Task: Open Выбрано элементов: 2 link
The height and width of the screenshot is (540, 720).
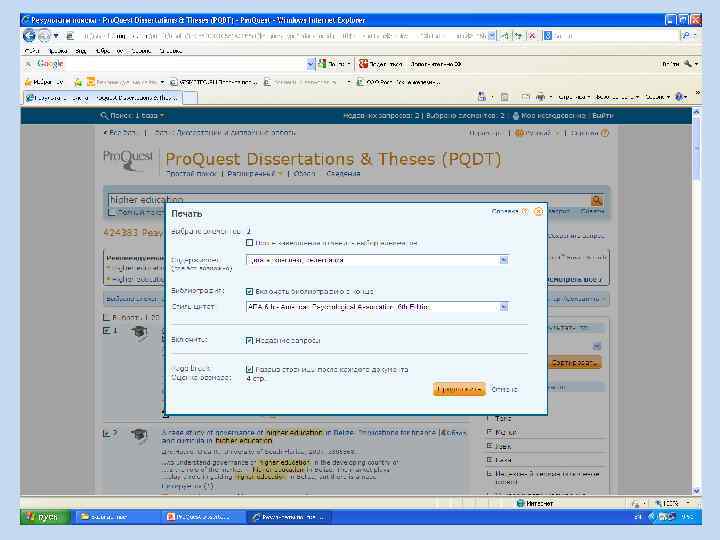Action: click(x=465, y=116)
